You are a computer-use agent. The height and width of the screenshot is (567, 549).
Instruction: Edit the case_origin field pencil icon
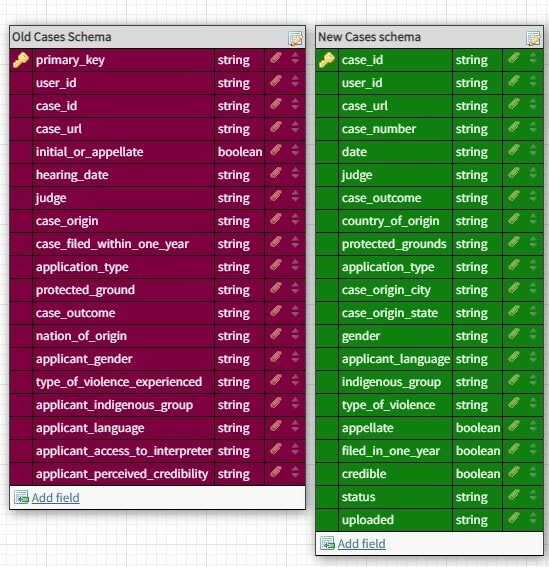pyautogui.click(x=276, y=219)
